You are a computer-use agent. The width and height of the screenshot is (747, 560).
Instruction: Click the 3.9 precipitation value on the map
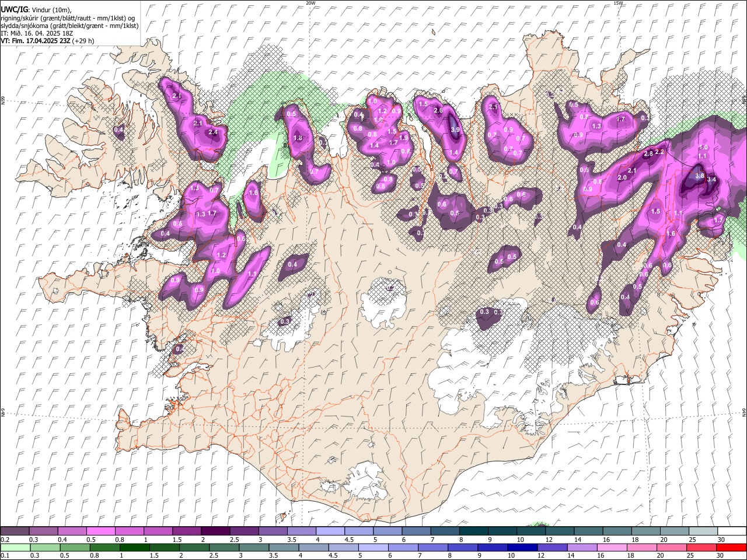455,129
